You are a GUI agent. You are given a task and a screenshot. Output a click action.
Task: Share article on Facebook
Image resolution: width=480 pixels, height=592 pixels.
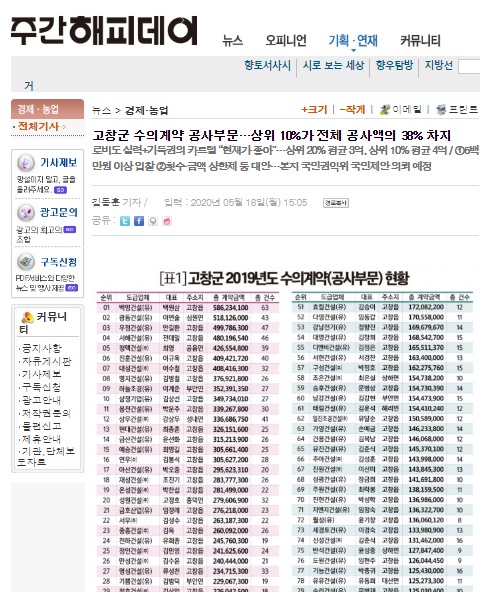click(139, 221)
